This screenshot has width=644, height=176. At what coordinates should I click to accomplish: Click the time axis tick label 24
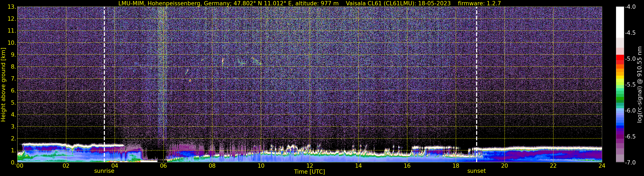602,166
